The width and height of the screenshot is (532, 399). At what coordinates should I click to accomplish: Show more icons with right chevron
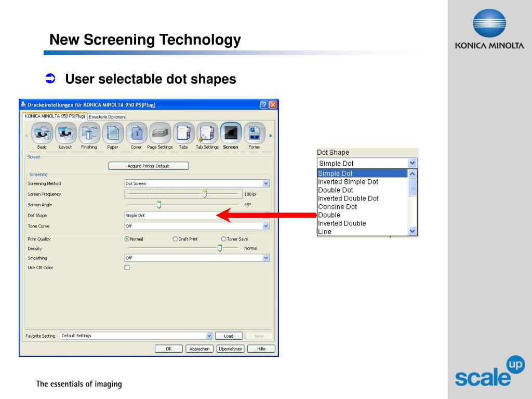point(270,136)
